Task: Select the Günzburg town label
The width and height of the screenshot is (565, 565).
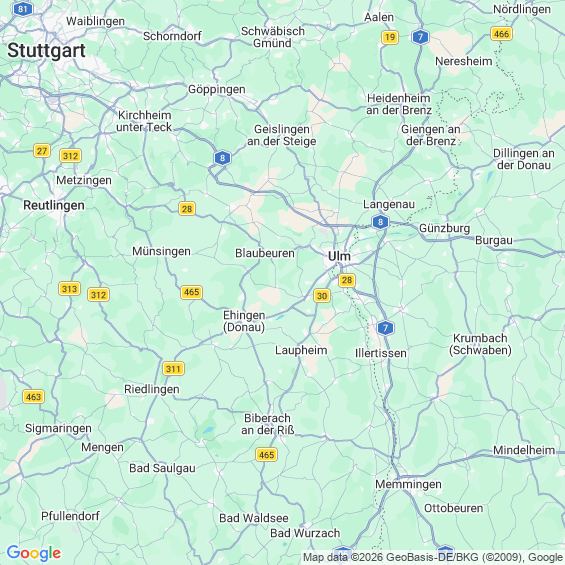Action: [445, 228]
